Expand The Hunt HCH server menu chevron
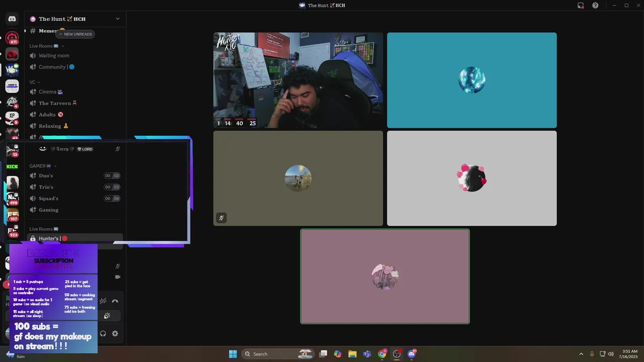The height and width of the screenshot is (362, 644). [x=118, y=19]
